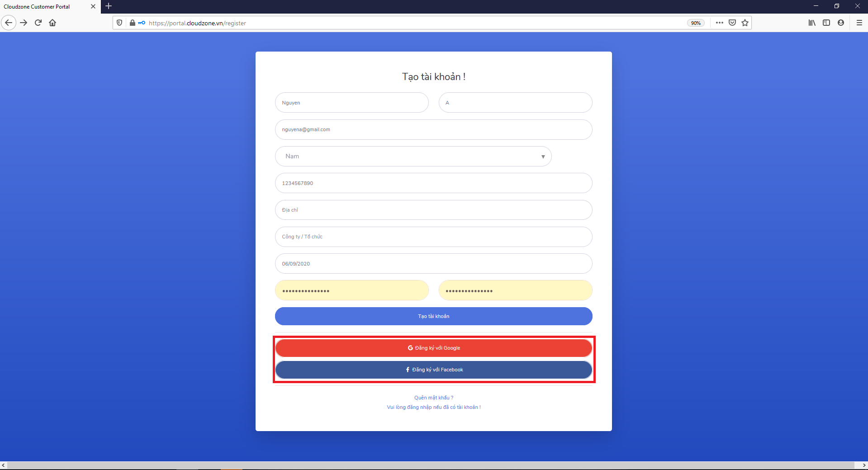Open page actions three-dot menu
This screenshot has width=868, height=470.
point(720,23)
